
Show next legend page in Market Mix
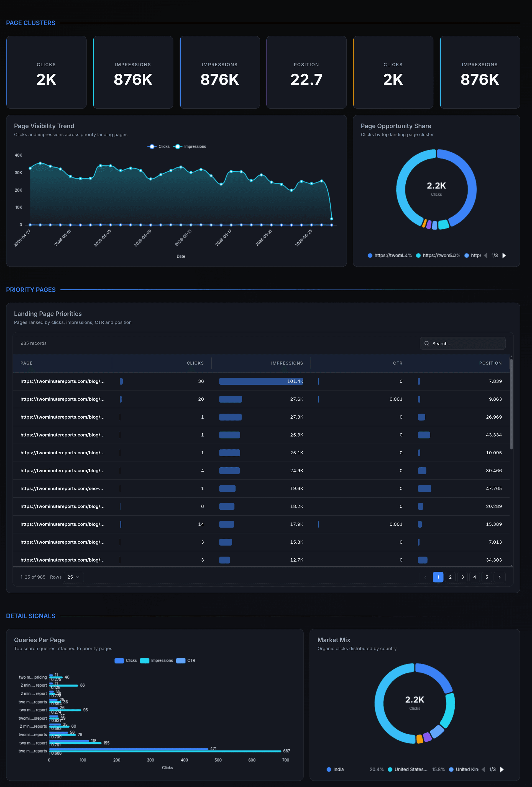click(502, 769)
